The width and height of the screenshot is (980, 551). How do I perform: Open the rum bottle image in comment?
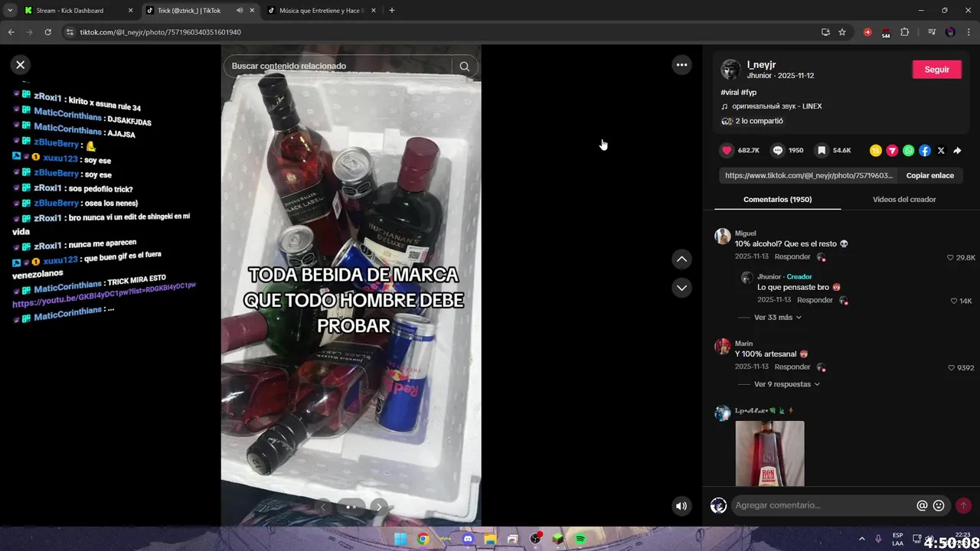[x=769, y=453]
